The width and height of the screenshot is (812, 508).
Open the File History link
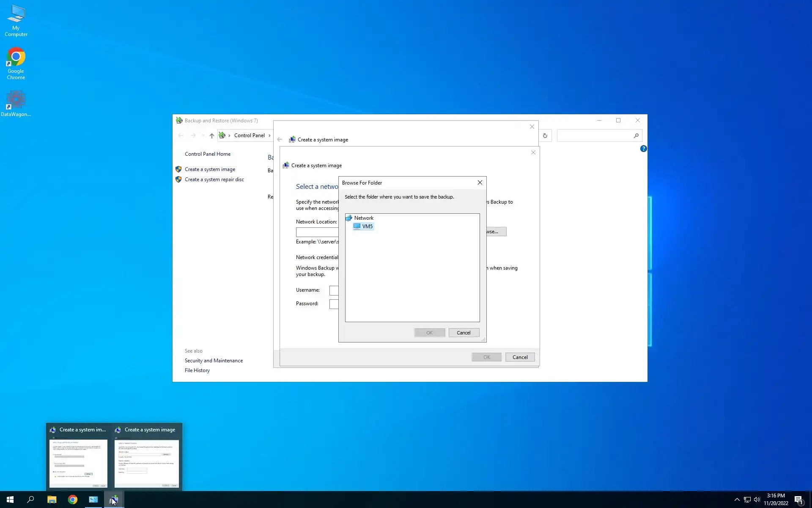197,370
